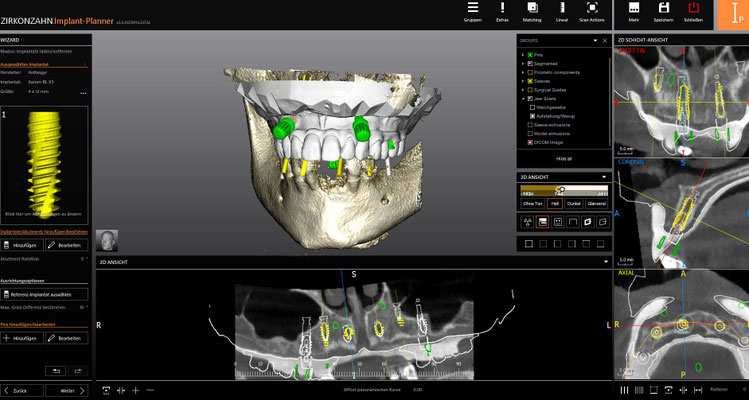
Task: Click Referenz-Implantat auswählen
Action: [44, 294]
